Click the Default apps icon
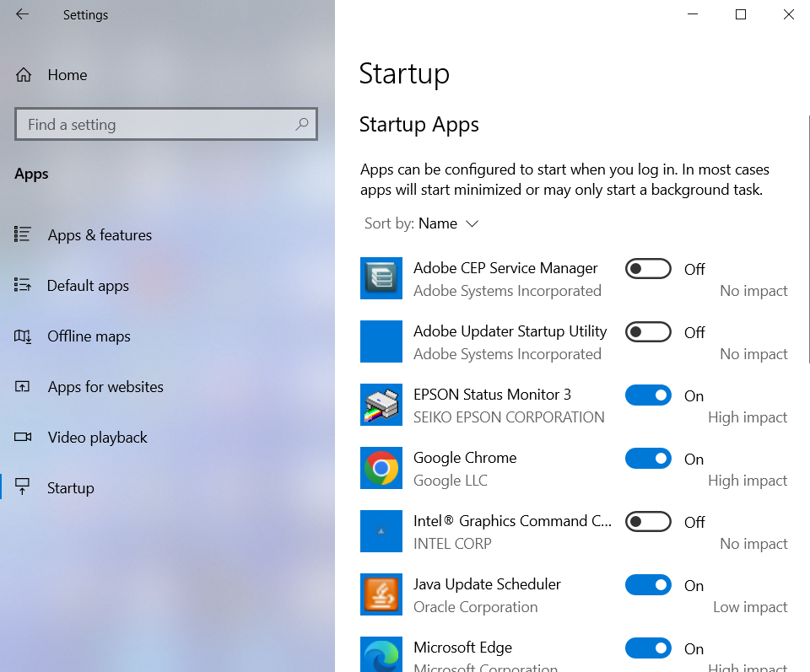Screen dimensions: 810x672 pos(23,285)
